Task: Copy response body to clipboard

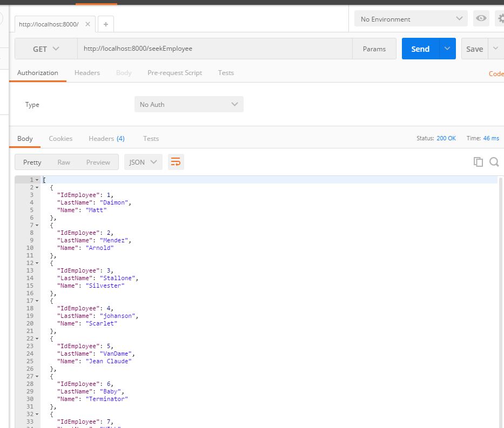Action: 478,162
